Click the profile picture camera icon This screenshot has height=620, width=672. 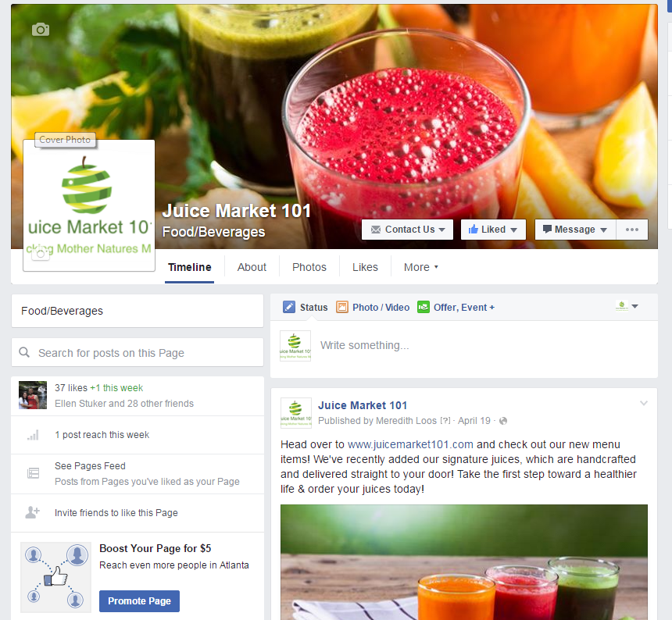(x=40, y=254)
